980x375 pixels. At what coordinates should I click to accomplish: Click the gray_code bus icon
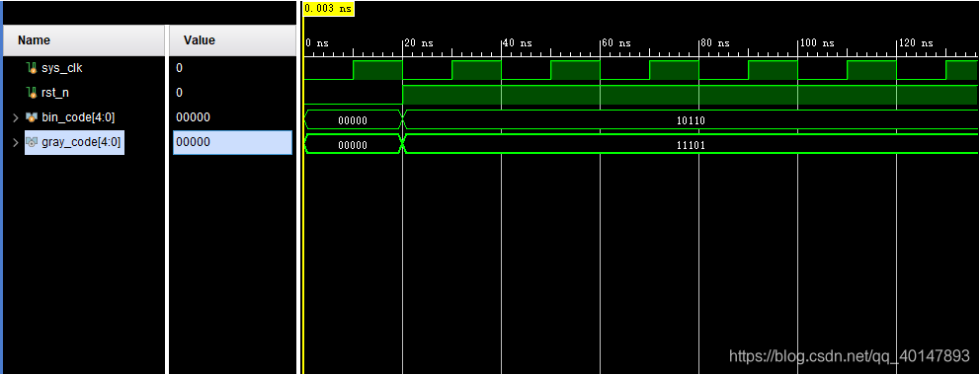32,142
